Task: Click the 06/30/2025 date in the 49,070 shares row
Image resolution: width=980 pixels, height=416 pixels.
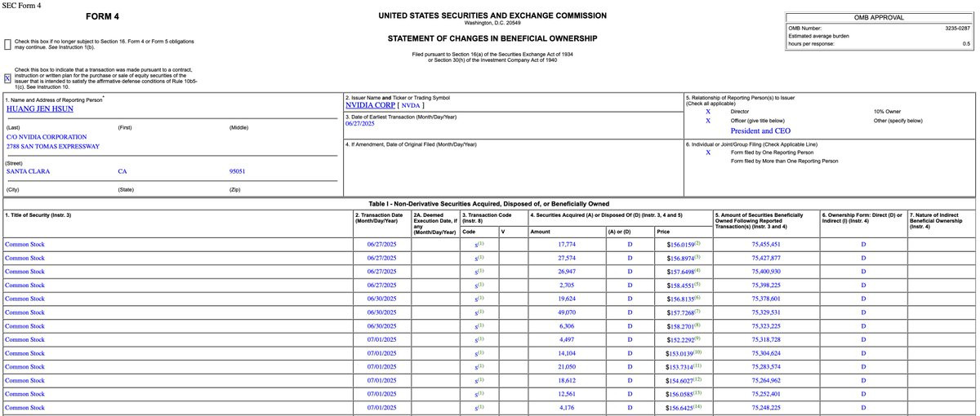Action: (381, 312)
